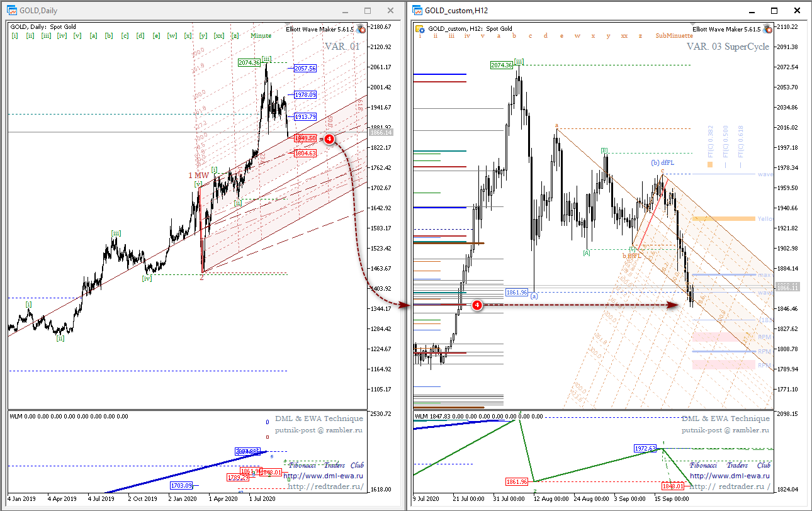Click the 1861.96 blue price label at wave (a)
The height and width of the screenshot is (511, 812).
point(517,292)
